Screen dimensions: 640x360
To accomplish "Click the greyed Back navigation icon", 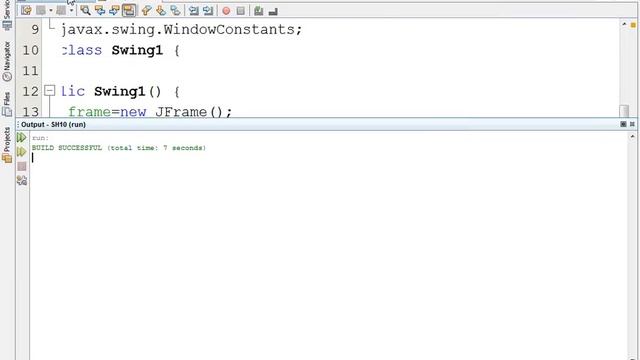I will click(x=41, y=11).
